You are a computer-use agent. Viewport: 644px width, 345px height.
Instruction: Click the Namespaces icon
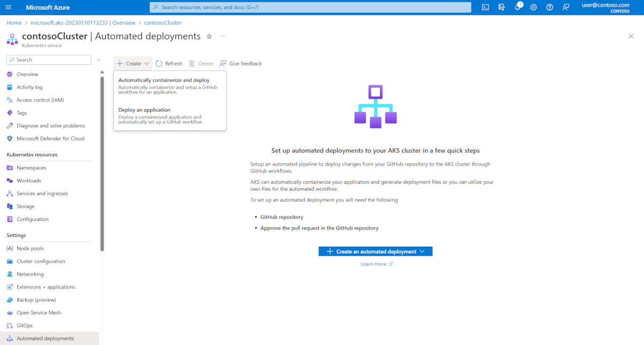tap(10, 168)
